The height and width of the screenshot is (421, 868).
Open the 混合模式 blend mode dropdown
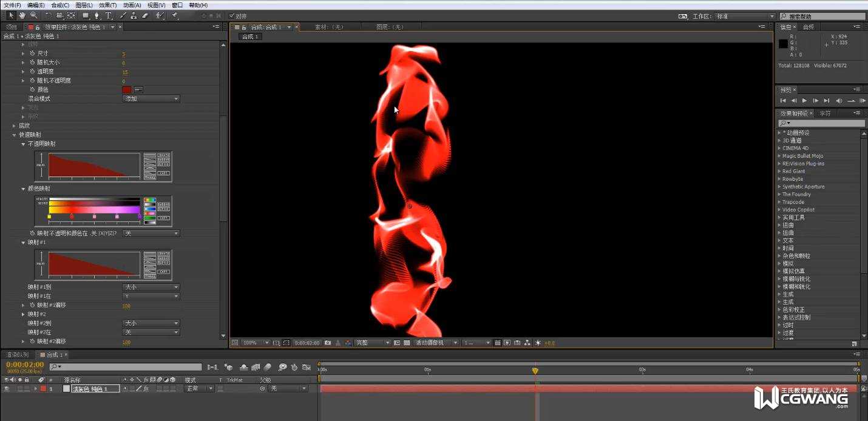[x=151, y=98]
